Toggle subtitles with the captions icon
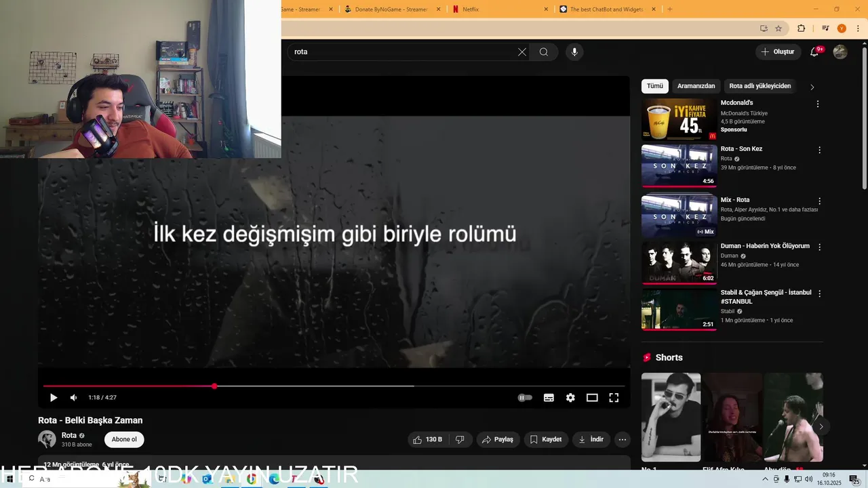868x488 pixels. 549,398
